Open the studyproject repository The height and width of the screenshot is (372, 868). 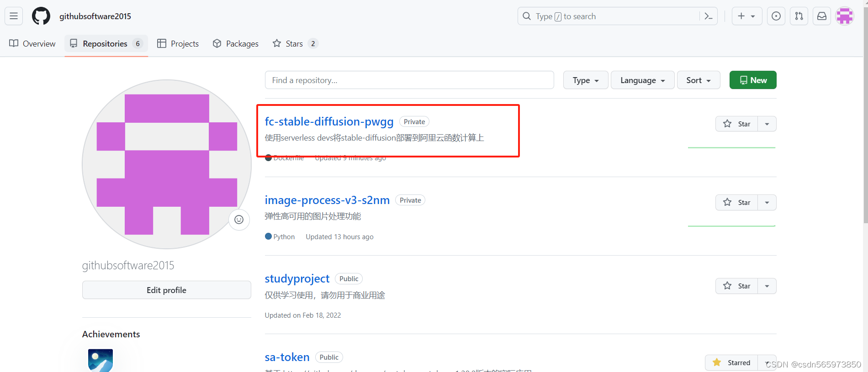[297, 278]
